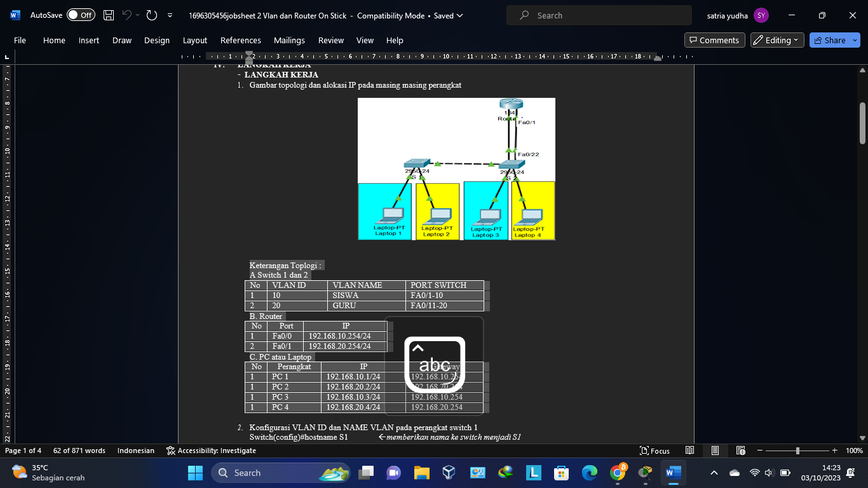Screen dimensions: 868x488
Task: Click in the Word Search box
Action: [599, 15]
